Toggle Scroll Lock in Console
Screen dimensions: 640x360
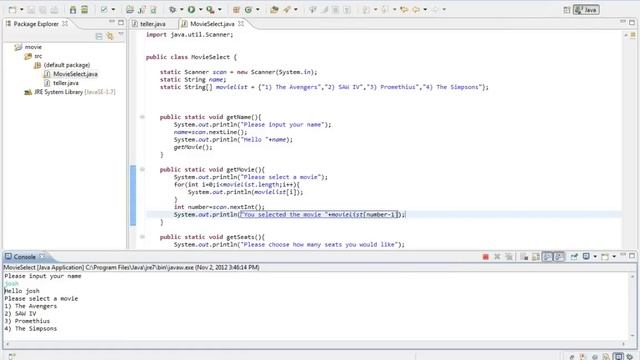(x=536, y=257)
